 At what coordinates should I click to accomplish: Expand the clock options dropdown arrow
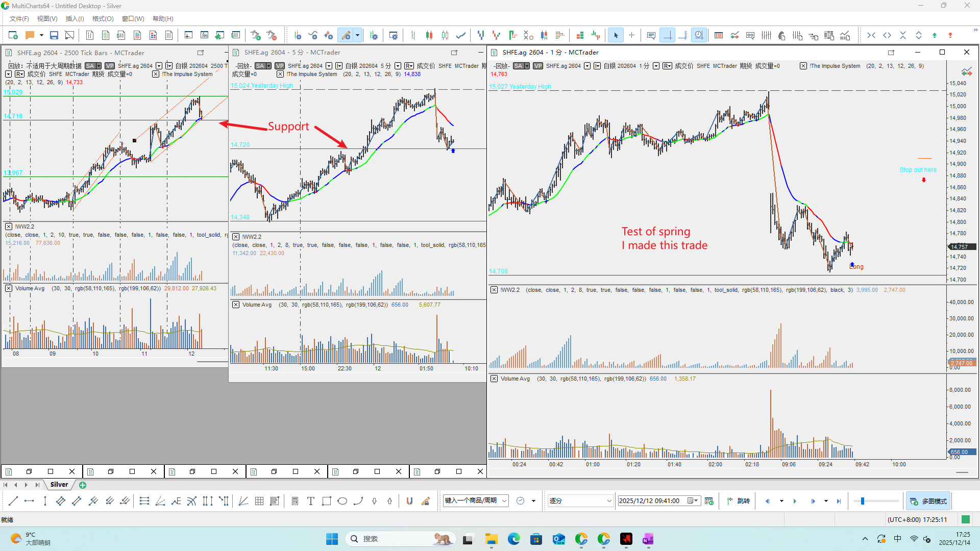[x=534, y=501]
